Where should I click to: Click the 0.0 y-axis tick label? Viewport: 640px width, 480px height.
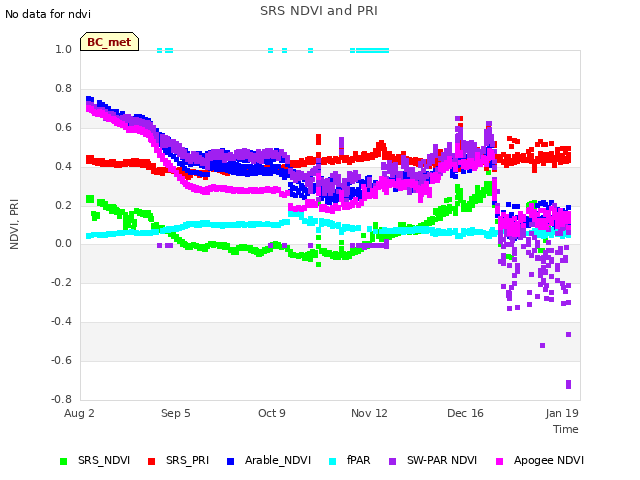(63, 244)
